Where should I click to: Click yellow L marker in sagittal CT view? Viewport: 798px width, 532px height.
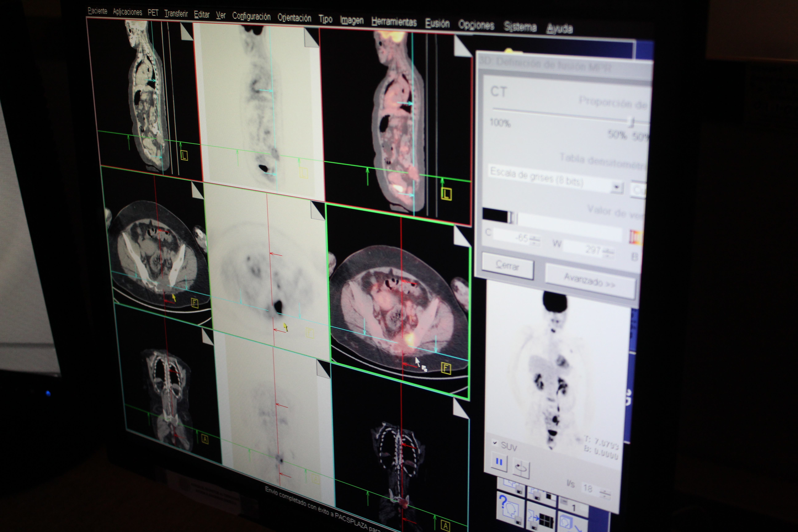184,155
